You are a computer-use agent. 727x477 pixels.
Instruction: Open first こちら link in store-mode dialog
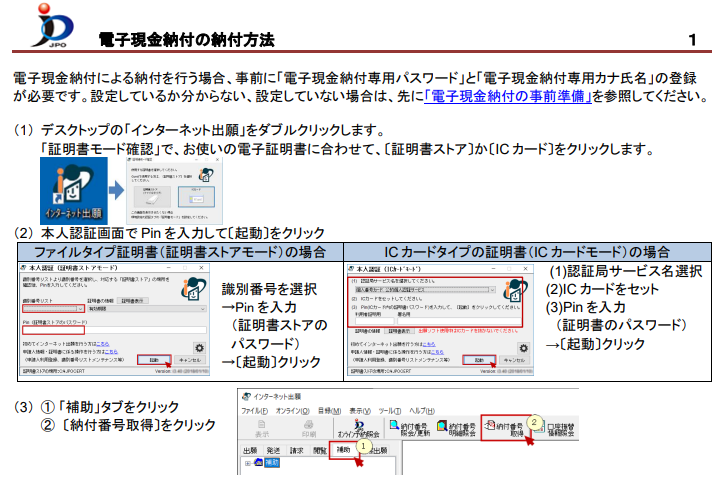click(102, 344)
